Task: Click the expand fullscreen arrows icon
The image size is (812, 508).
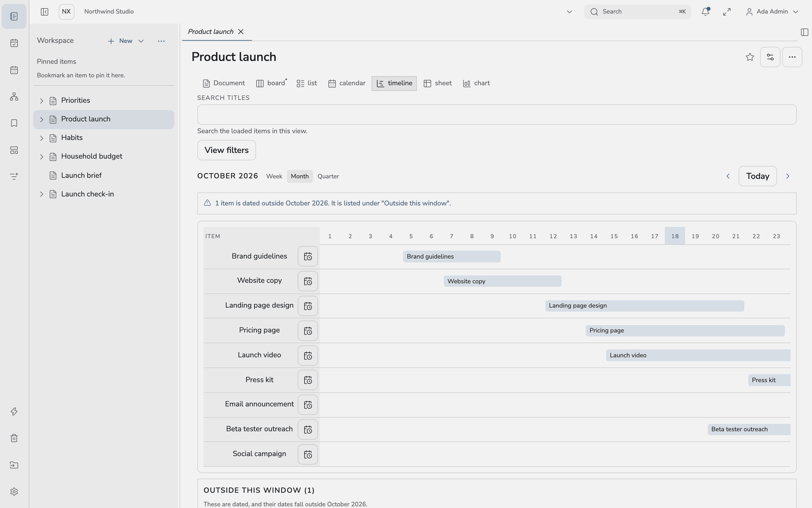Action: coord(727,12)
